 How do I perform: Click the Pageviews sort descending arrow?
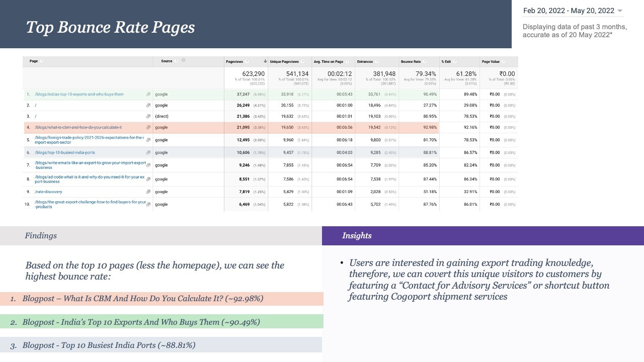tap(265, 61)
